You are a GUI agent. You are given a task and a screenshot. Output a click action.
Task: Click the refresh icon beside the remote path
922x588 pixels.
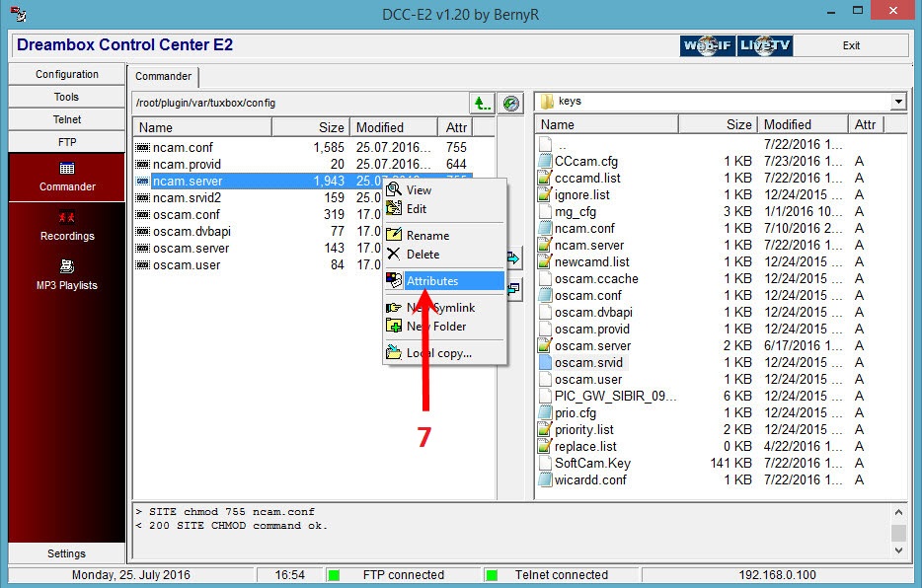[510, 103]
